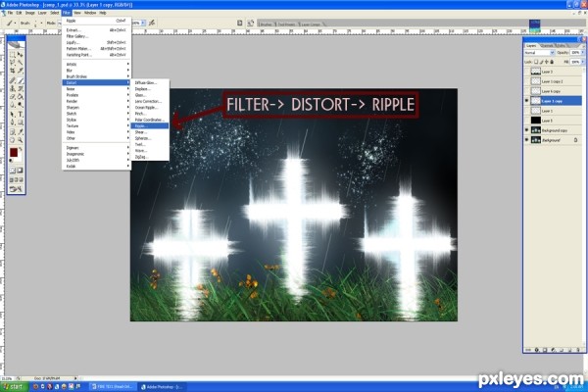This screenshot has height=392, width=588.
Task: Select Layer 3 thumbnail
Action: 535,72
